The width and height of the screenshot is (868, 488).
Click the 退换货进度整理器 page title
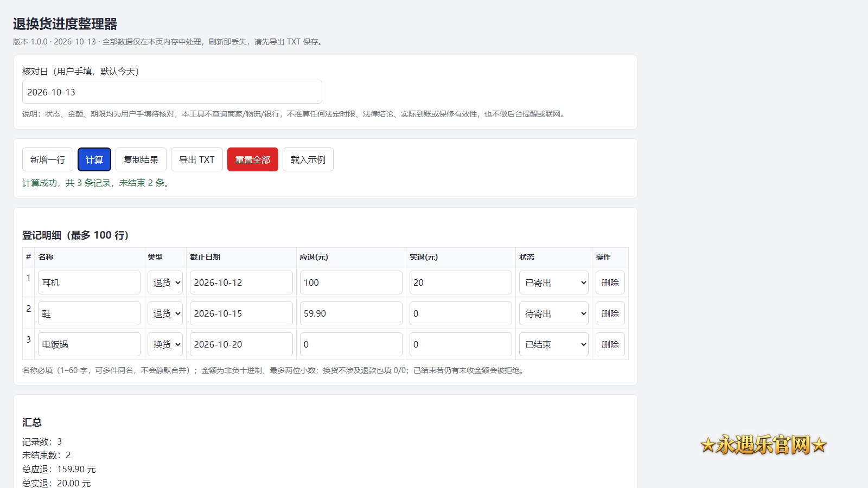point(65,24)
